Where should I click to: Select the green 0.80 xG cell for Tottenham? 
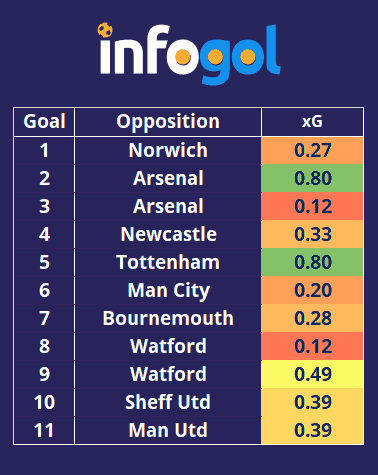(x=312, y=262)
